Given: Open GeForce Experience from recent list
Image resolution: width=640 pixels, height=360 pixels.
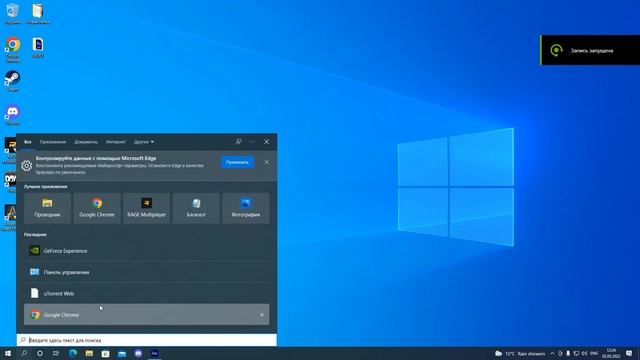Looking at the screenshot, I should (x=147, y=251).
